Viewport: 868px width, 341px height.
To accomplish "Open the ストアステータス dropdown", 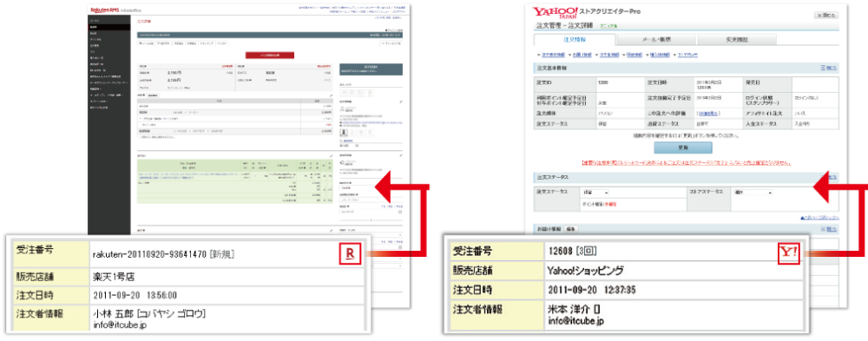I will 752,193.
